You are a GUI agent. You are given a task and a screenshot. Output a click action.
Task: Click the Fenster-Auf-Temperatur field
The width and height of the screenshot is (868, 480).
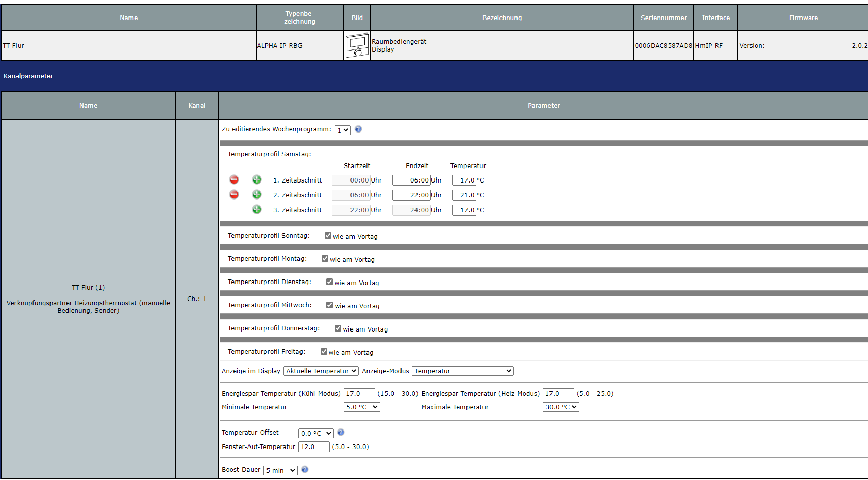(x=314, y=446)
